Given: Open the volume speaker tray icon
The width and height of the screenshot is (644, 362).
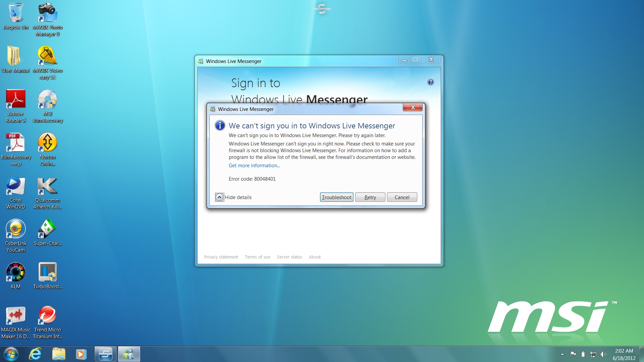Looking at the screenshot, I should pyautogui.click(x=603, y=354).
